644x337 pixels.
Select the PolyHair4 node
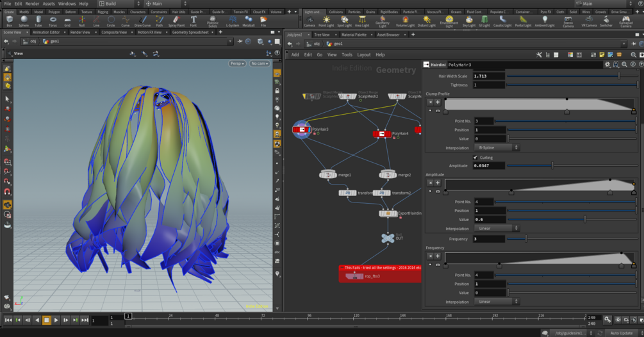pyautogui.click(x=382, y=133)
